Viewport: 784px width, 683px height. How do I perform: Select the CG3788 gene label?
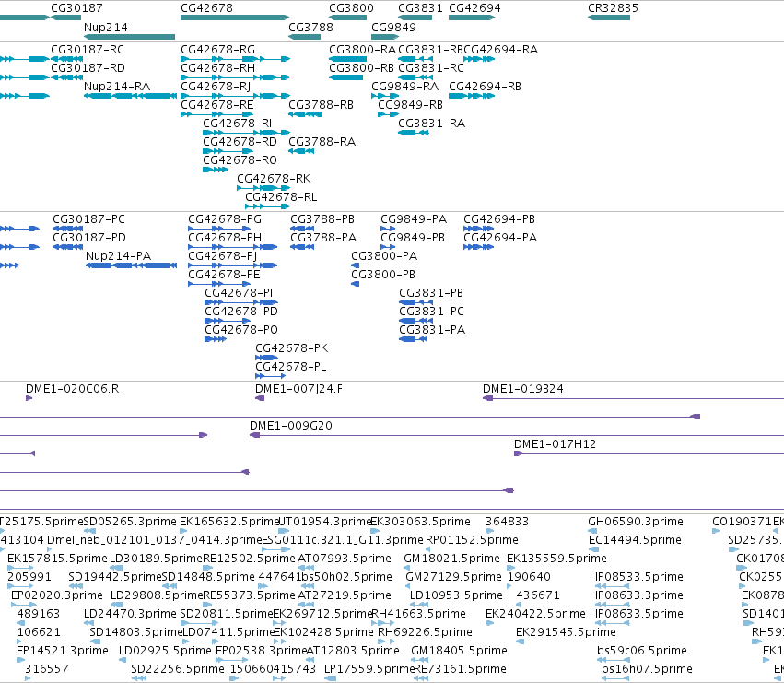tap(310, 27)
